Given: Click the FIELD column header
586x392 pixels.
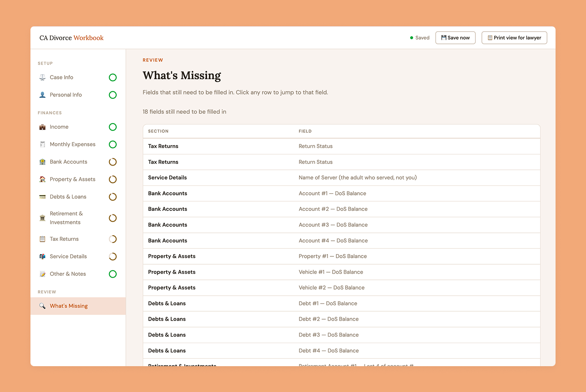Looking at the screenshot, I should pos(305,131).
